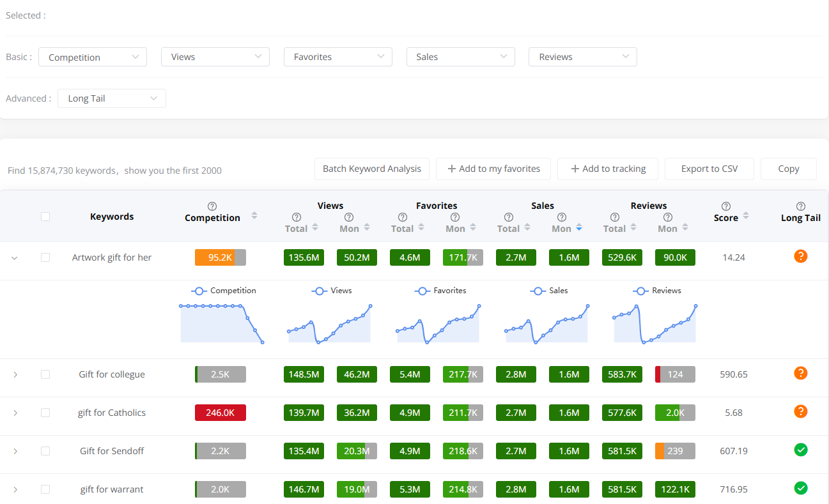The height and width of the screenshot is (504, 829).
Task: Sort by Views Total arrows
Action: pos(314,227)
